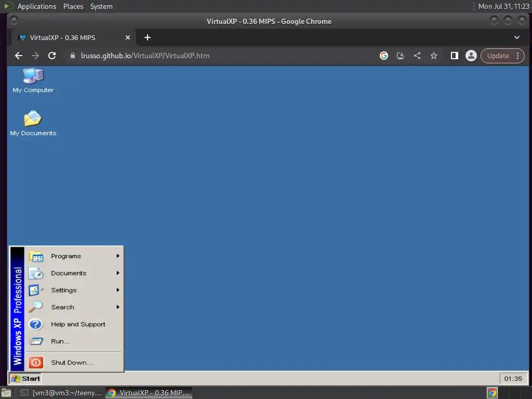Click the Documents icon in Start menu

tap(36, 273)
